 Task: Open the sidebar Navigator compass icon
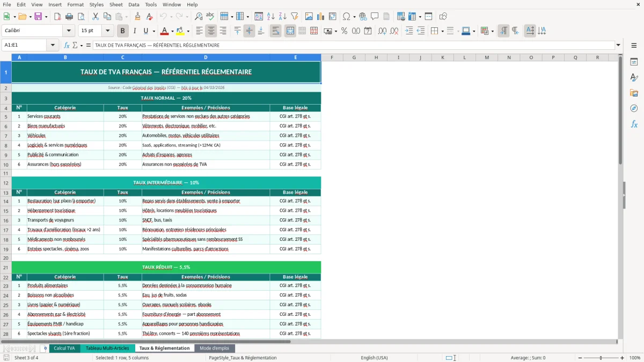(634, 108)
